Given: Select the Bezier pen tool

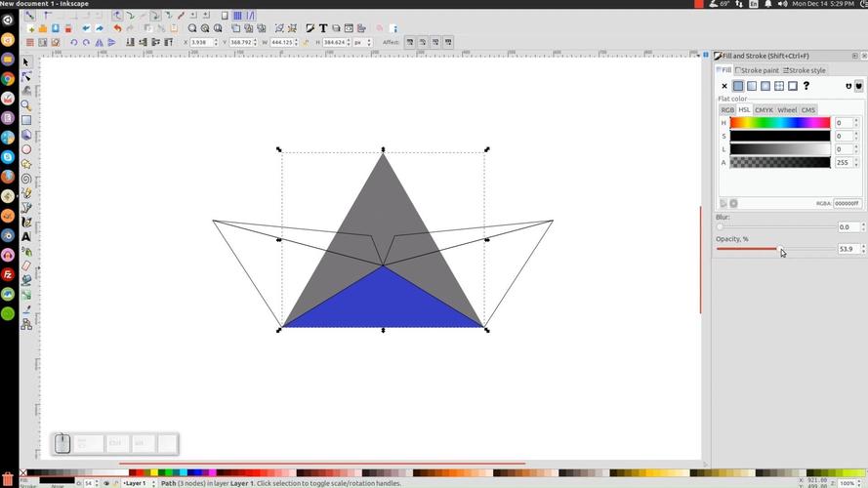Looking at the screenshot, I should (x=26, y=208).
